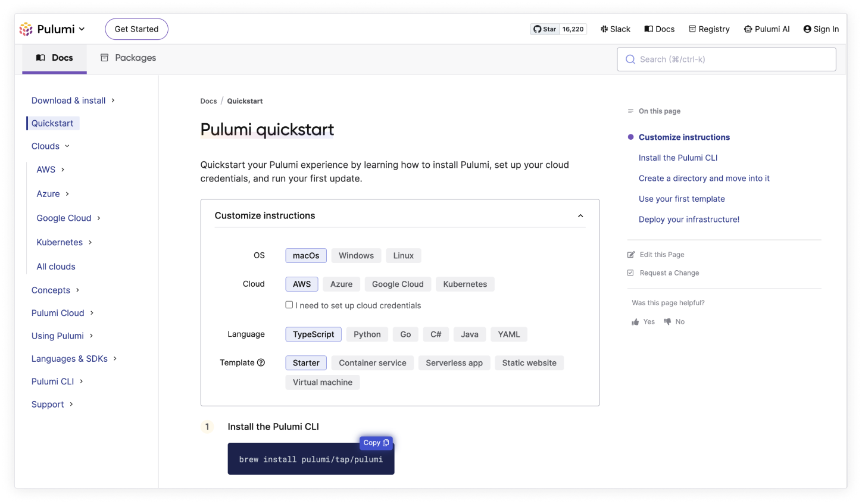The width and height of the screenshot is (862, 504).
Task: Select the Serverless app template
Action: 454,363
